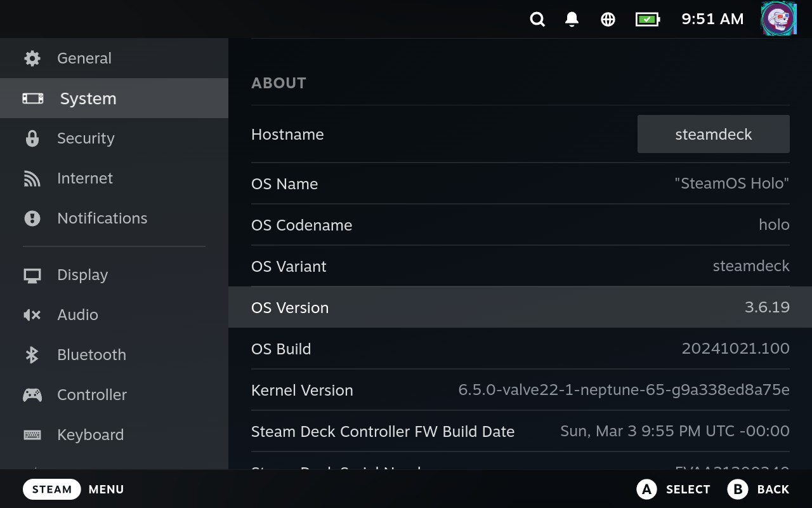
Task: Edit the steamdeck hostname button
Action: [x=714, y=134]
